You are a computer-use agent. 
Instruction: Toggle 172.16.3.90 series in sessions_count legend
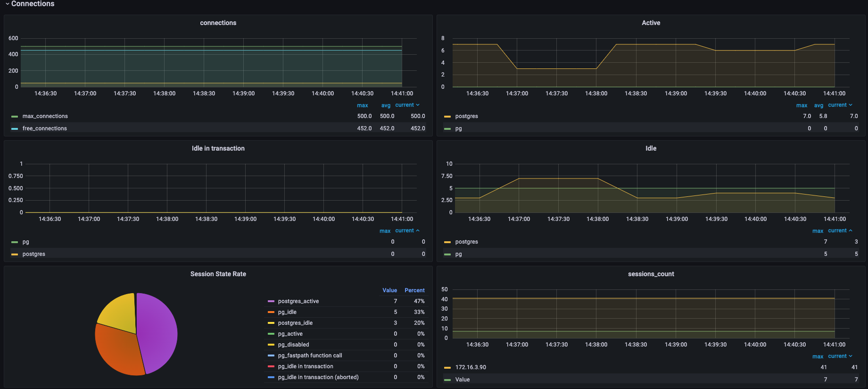coord(471,367)
